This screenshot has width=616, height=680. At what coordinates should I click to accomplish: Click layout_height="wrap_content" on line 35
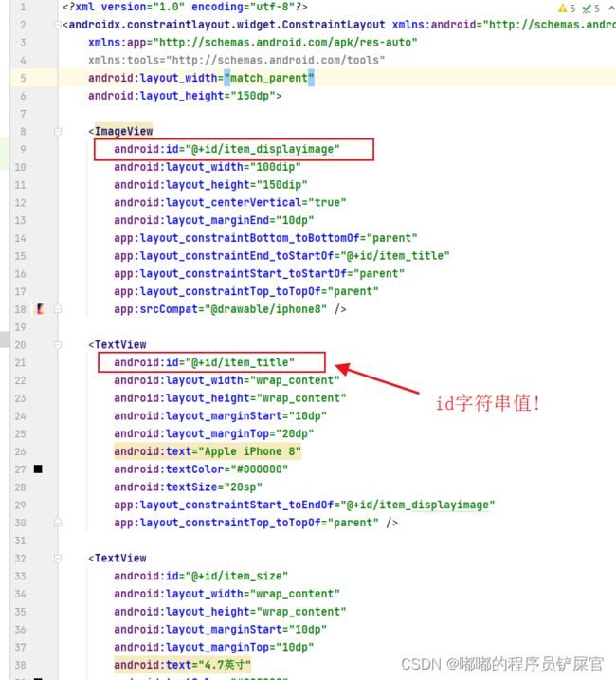pyautogui.click(x=229, y=612)
